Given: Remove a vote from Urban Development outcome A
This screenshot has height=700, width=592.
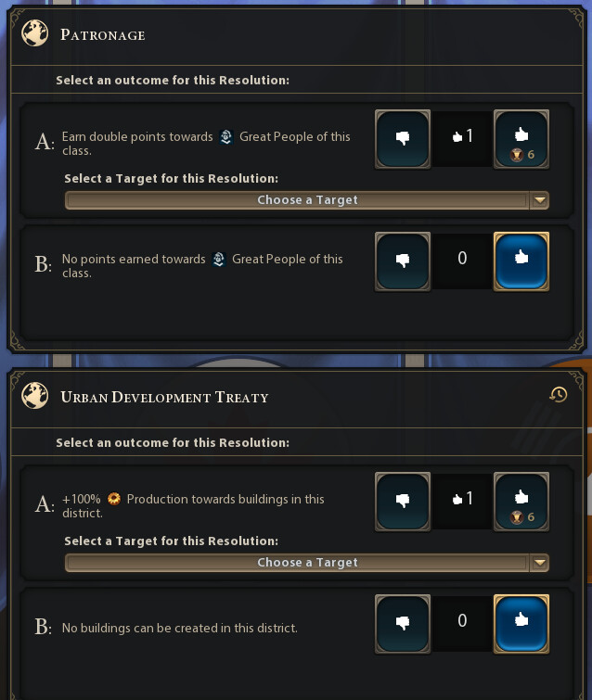Looking at the screenshot, I should click(403, 502).
